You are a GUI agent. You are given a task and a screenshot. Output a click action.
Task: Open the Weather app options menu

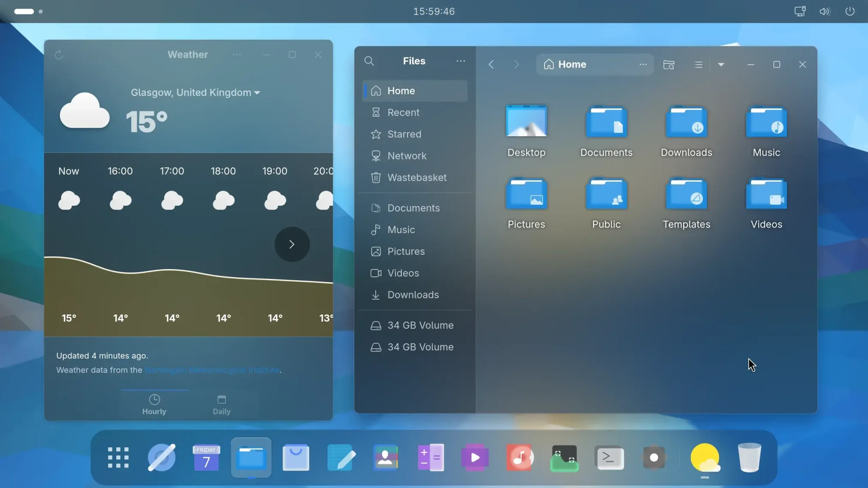[237, 54]
